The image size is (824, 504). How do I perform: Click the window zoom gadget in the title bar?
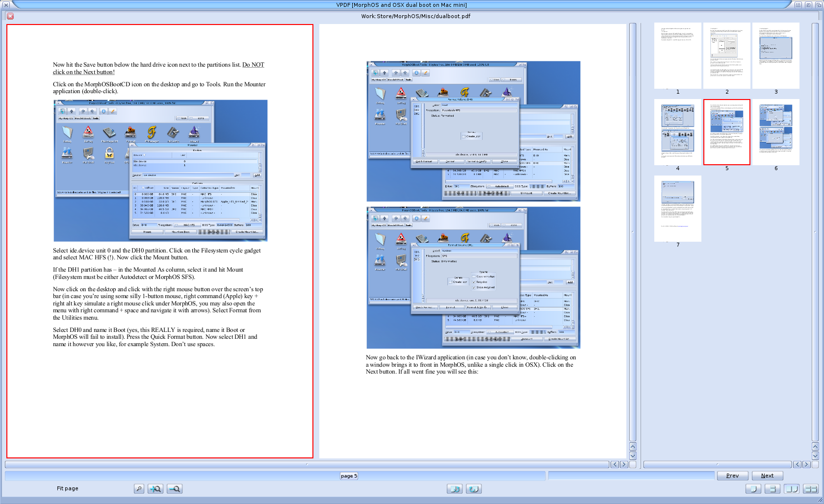[x=808, y=5]
